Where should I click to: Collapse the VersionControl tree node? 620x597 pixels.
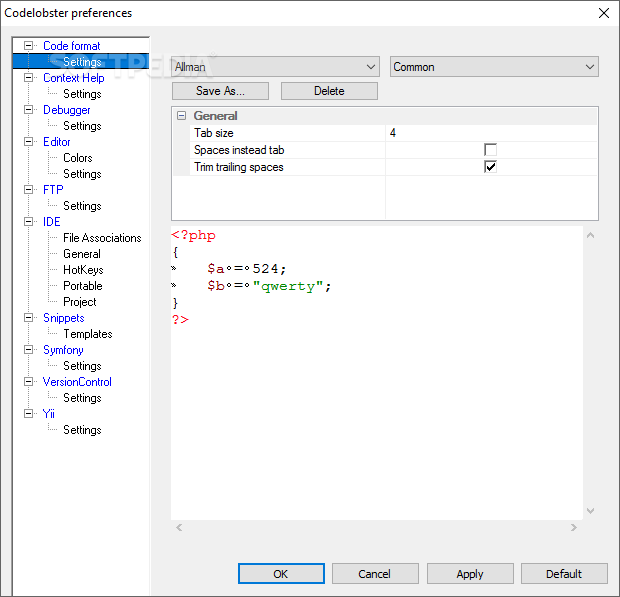tap(28, 382)
